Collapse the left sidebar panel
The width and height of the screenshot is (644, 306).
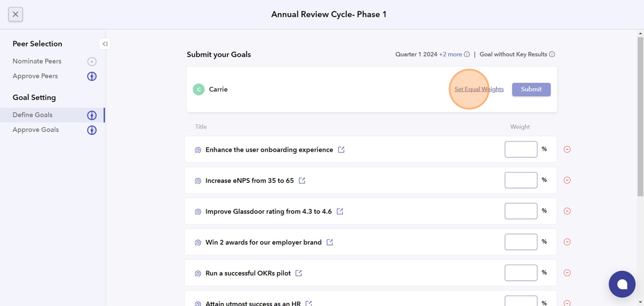coord(105,44)
